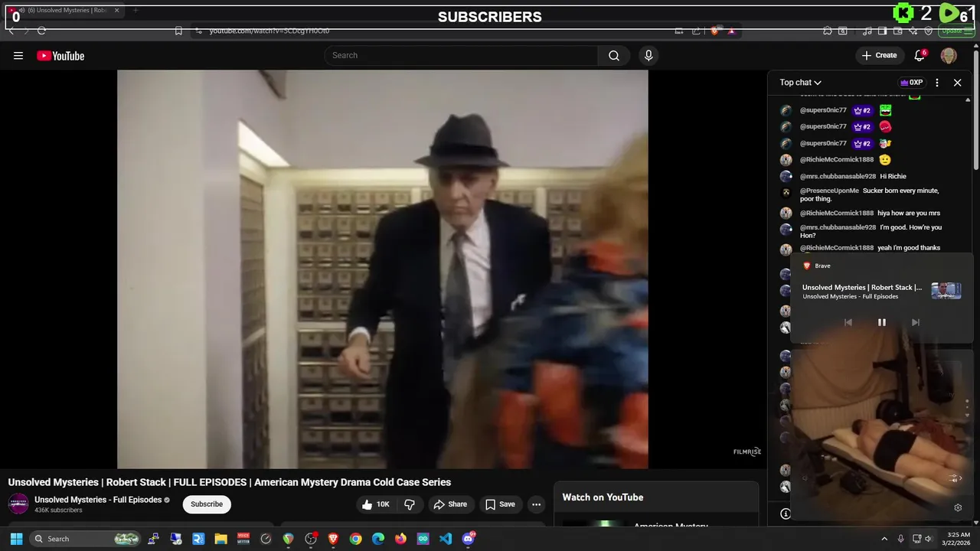980x551 pixels.
Task: Open the gear settings in the overlay
Action: (957, 507)
